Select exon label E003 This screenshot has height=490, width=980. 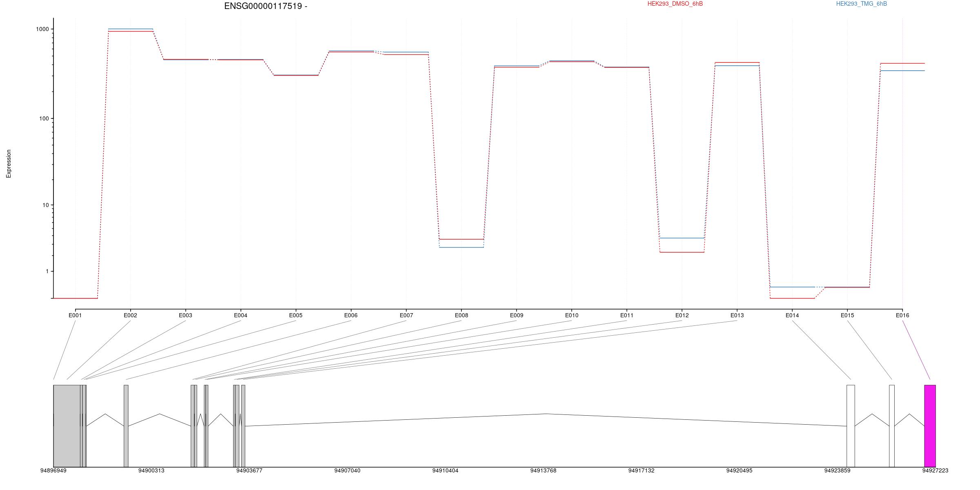click(x=185, y=315)
